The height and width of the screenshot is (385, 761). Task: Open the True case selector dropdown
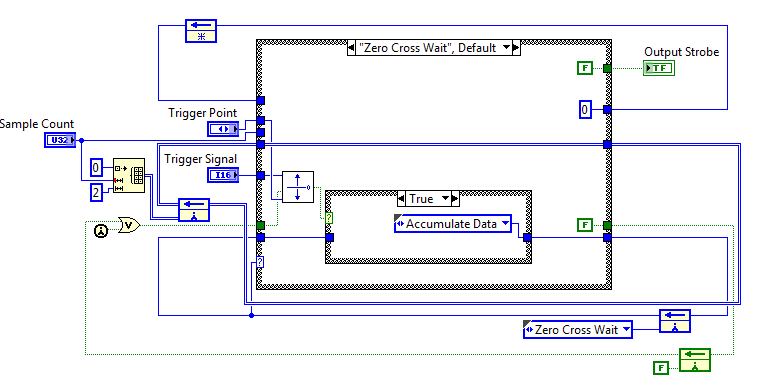tap(446, 199)
